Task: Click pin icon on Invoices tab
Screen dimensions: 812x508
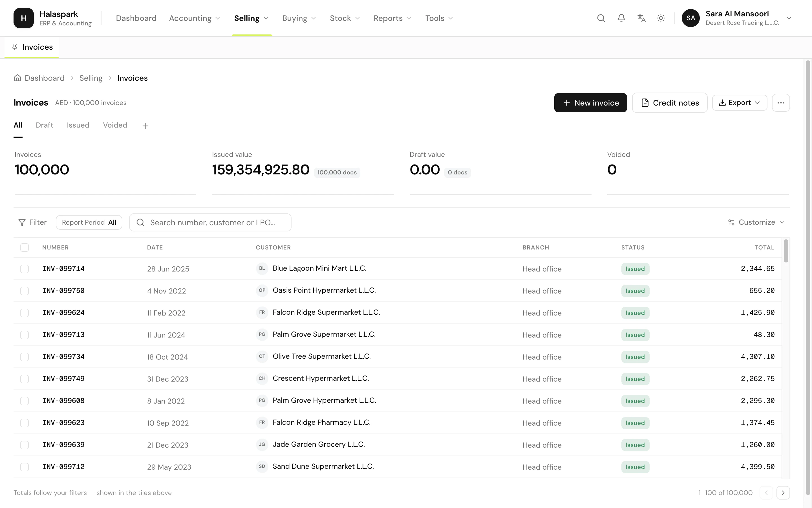Action: [x=15, y=47]
